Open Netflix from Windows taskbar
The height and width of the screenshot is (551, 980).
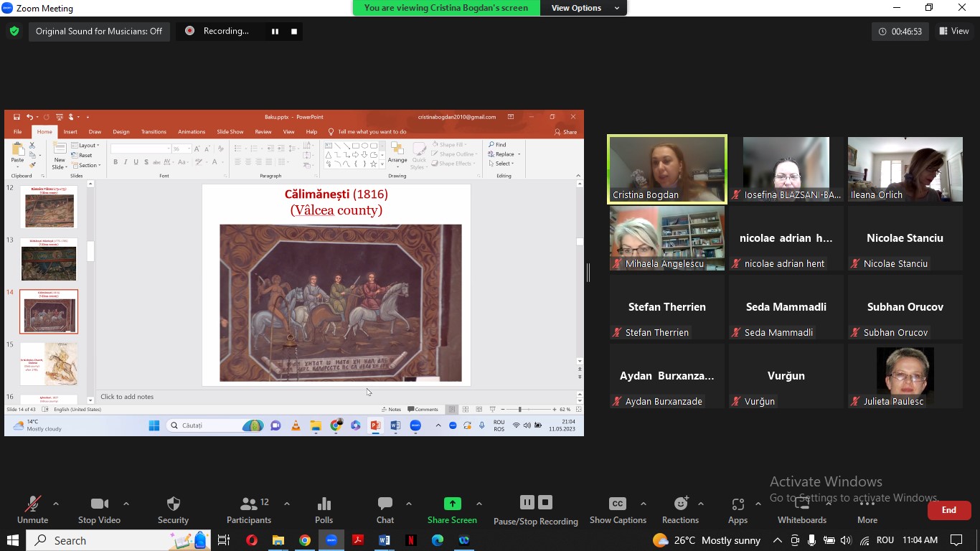point(410,540)
